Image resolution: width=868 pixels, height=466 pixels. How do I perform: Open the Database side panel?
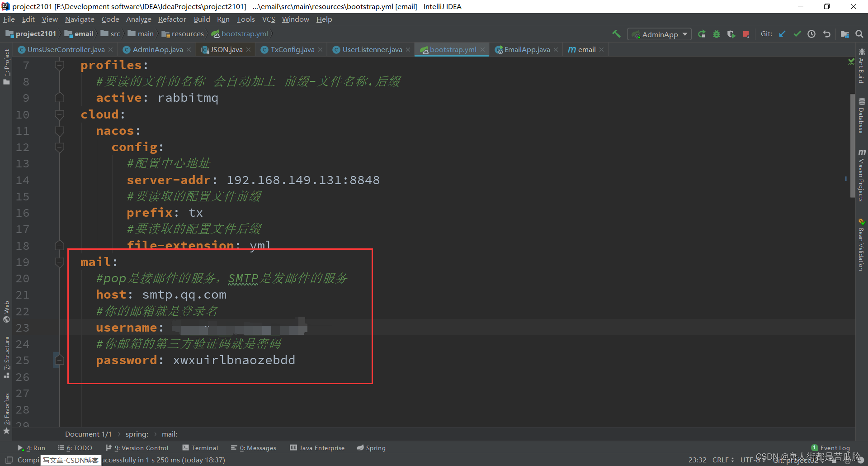click(x=862, y=116)
